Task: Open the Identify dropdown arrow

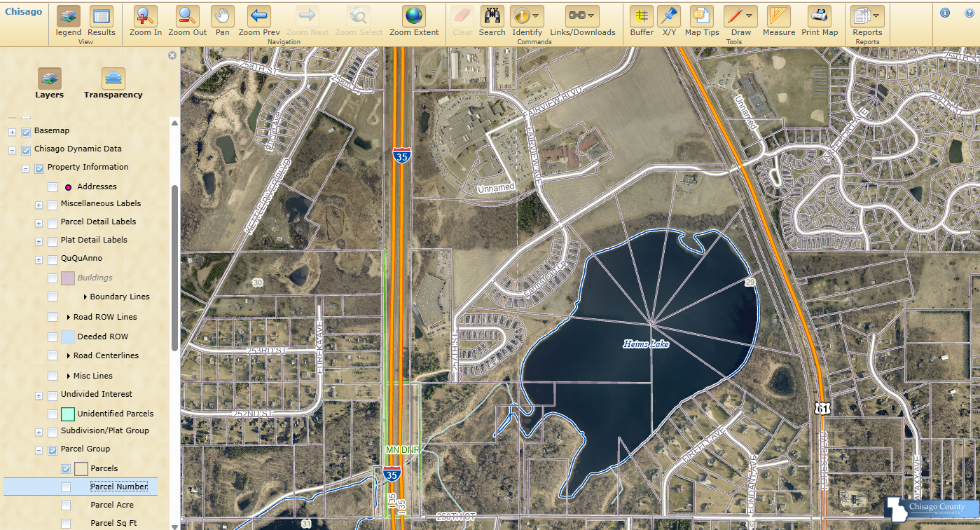Action: click(537, 15)
